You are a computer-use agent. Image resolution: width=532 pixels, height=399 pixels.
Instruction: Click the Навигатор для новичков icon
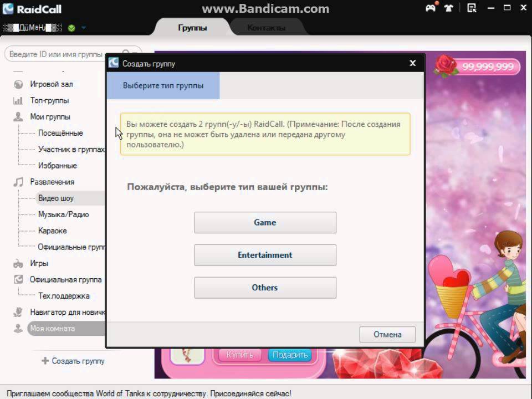pyautogui.click(x=18, y=312)
